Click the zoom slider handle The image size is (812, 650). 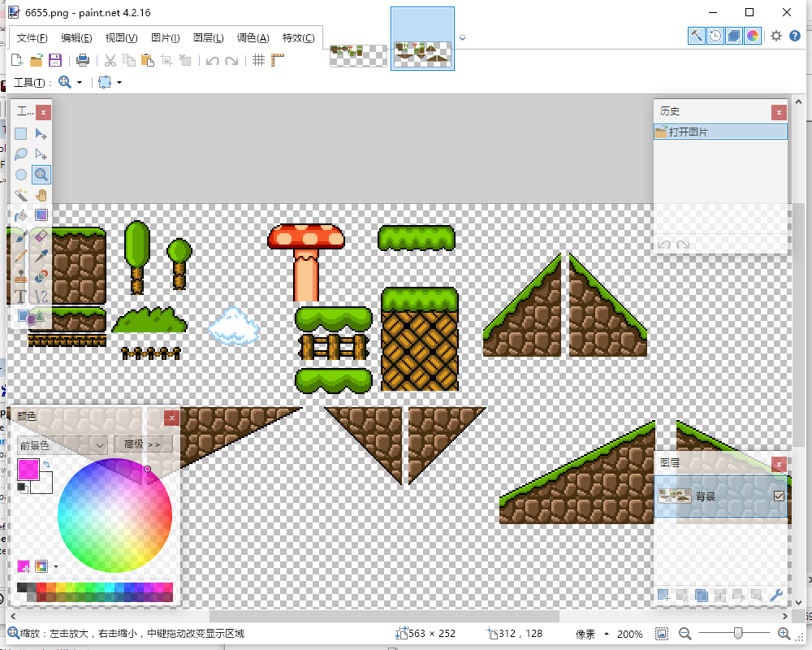point(738,633)
